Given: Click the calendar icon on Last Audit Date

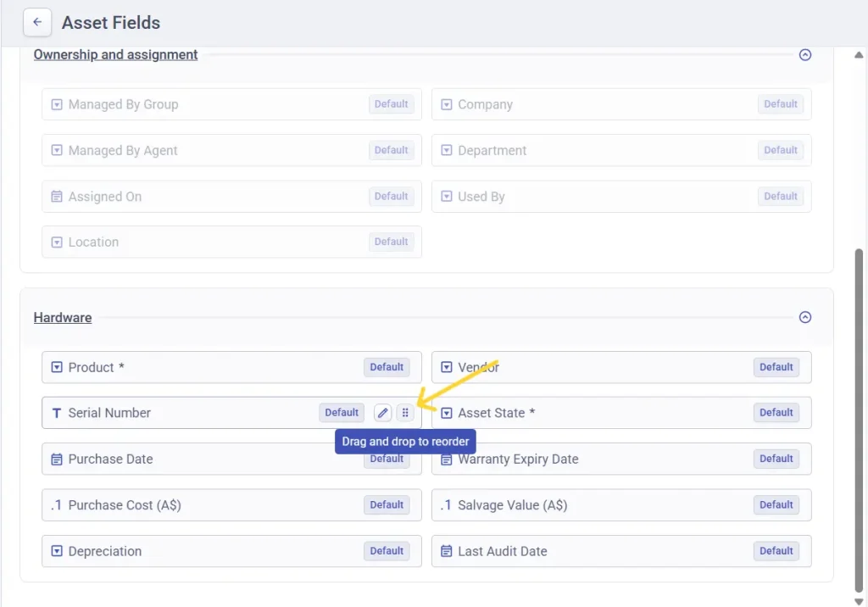Looking at the screenshot, I should pos(446,550).
